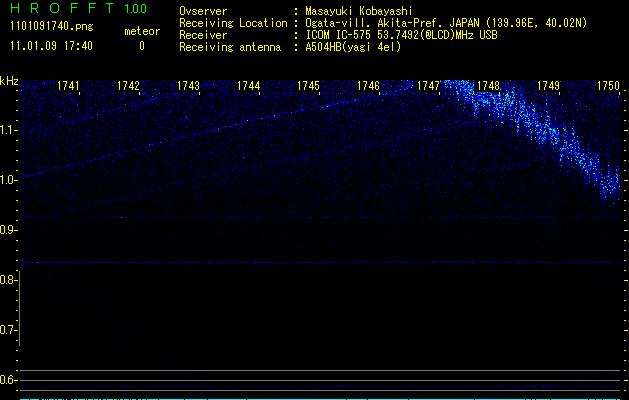Click the Receiving antenna label
Image resolution: width=629 pixels, height=400 pixels.
click(x=230, y=47)
